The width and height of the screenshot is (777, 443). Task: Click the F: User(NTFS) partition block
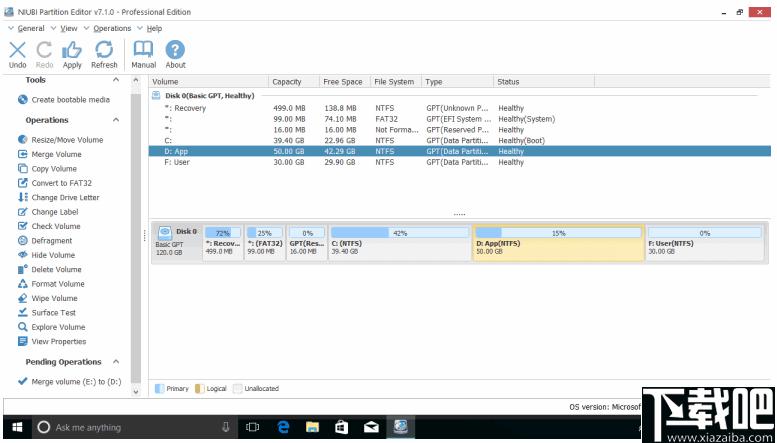pos(704,242)
